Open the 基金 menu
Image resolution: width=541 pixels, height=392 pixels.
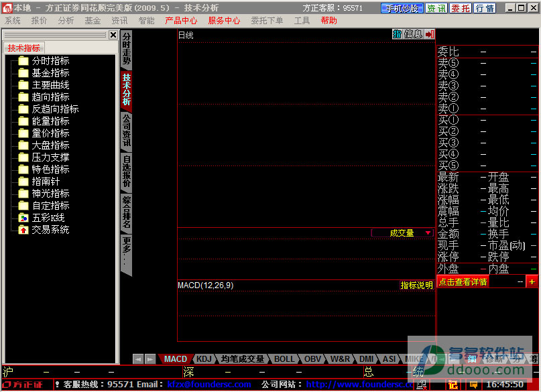tap(93, 21)
